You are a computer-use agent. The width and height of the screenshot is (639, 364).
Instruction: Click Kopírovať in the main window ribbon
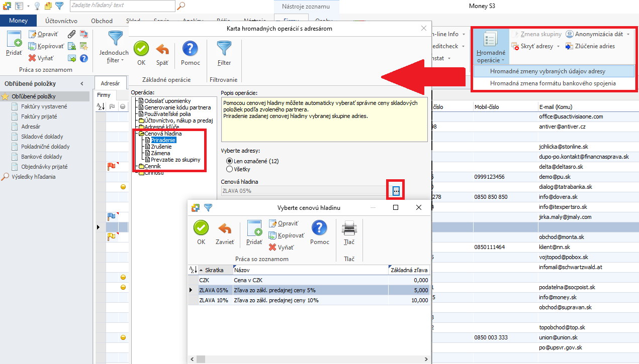click(46, 46)
